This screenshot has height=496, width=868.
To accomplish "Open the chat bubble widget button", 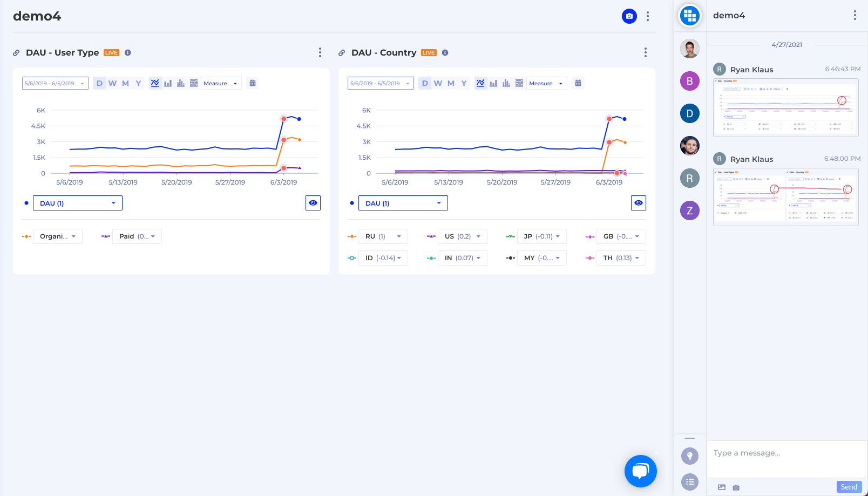I will [640, 471].
